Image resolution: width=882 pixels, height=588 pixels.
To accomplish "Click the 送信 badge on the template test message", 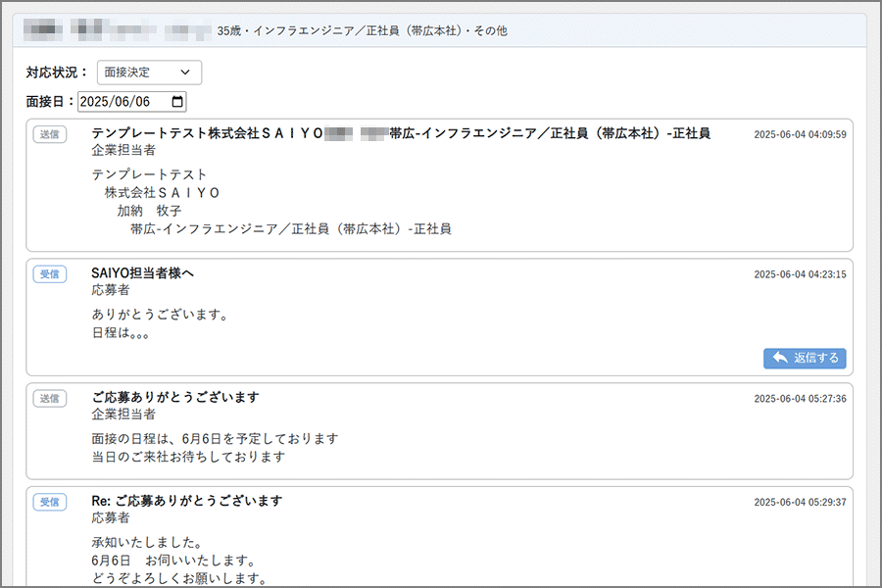I will pyautogui.click(x=50, y=134).
